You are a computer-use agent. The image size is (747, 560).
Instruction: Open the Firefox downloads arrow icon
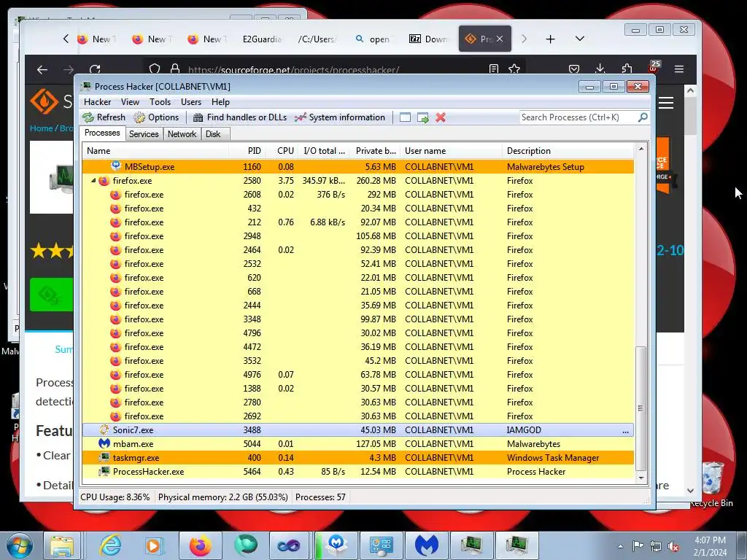tap(600, 69)
